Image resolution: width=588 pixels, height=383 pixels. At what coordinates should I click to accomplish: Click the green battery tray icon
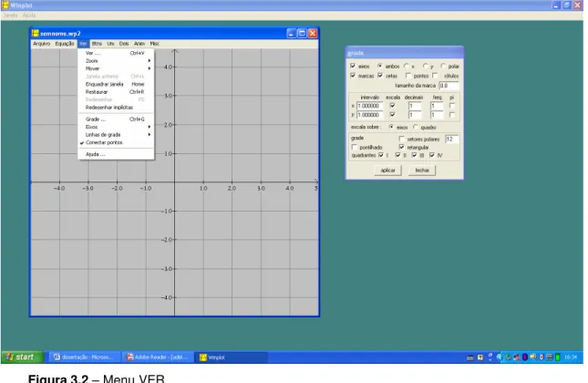click(558, 357)
